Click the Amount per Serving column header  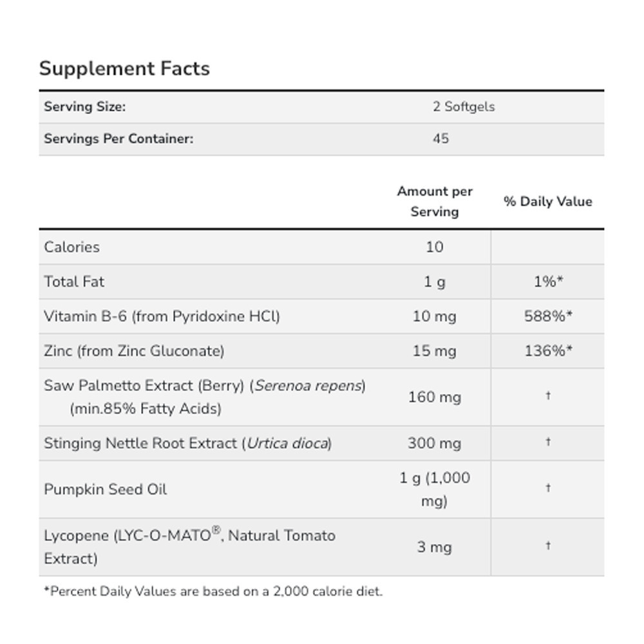(x=435, y=201)
